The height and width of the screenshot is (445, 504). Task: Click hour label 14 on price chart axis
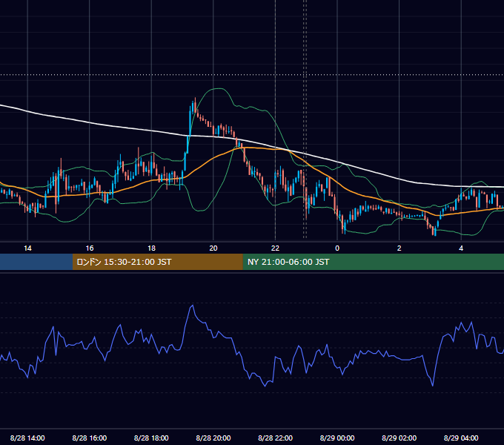pos(27,248)
